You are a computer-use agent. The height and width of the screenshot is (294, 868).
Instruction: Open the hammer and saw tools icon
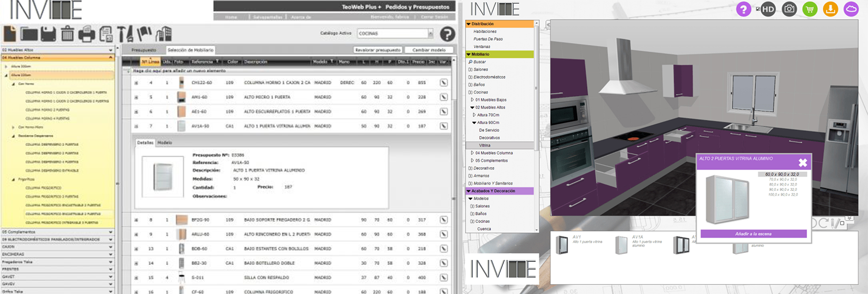[125, 34]
